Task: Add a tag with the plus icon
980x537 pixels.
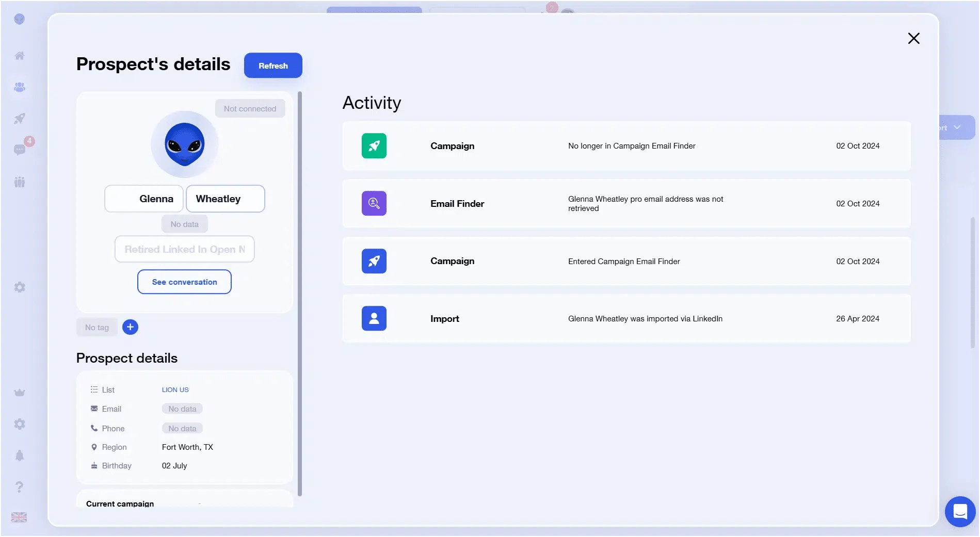Action: (x=130, y=327)
